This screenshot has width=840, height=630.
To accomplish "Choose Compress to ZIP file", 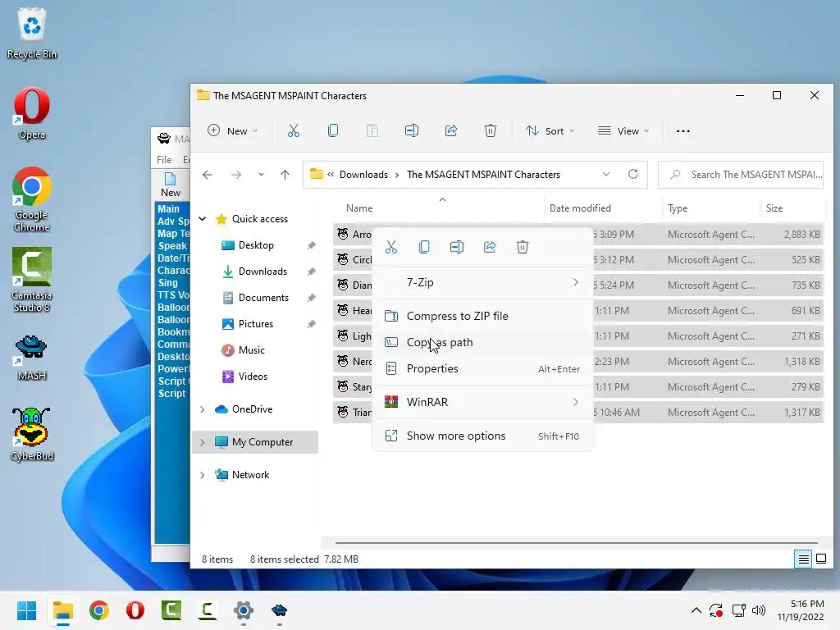I will click(x=482, y=316).
